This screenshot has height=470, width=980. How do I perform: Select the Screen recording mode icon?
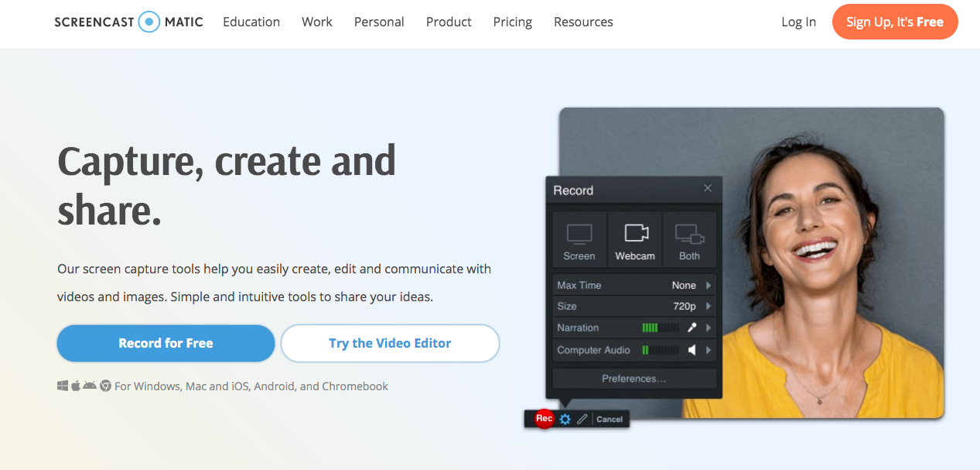(579, 233)
